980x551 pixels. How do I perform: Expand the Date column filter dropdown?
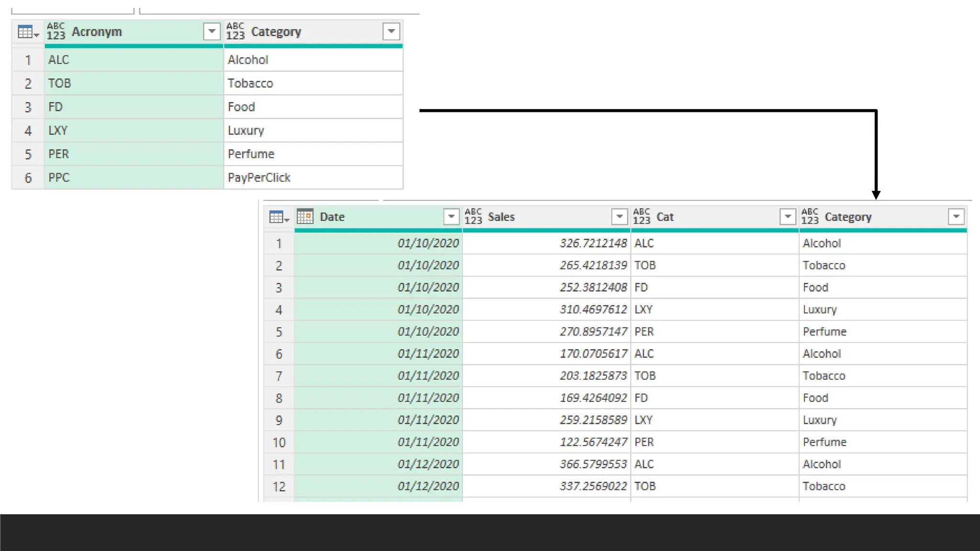pyautogui.click(x=451, y=217)
